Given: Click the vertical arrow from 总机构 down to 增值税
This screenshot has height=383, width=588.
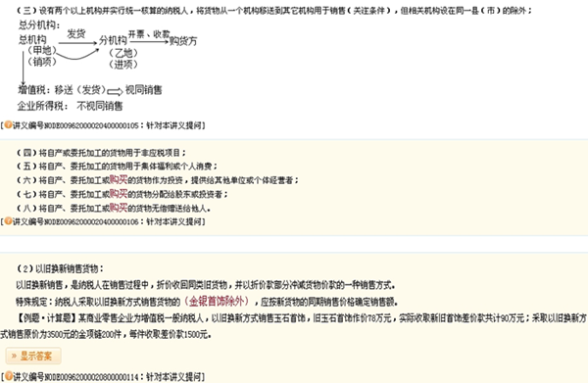Looking at the screenshot, I should pos(24,69).
